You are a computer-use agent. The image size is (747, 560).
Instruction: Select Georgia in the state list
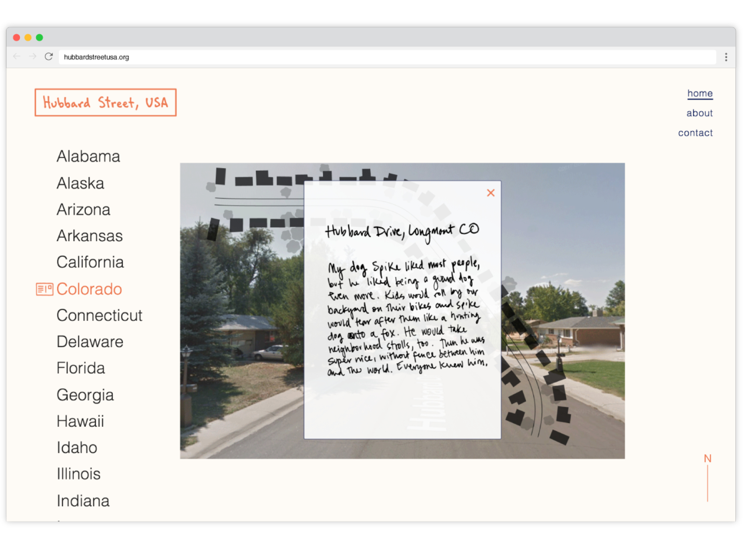(85, 395)
